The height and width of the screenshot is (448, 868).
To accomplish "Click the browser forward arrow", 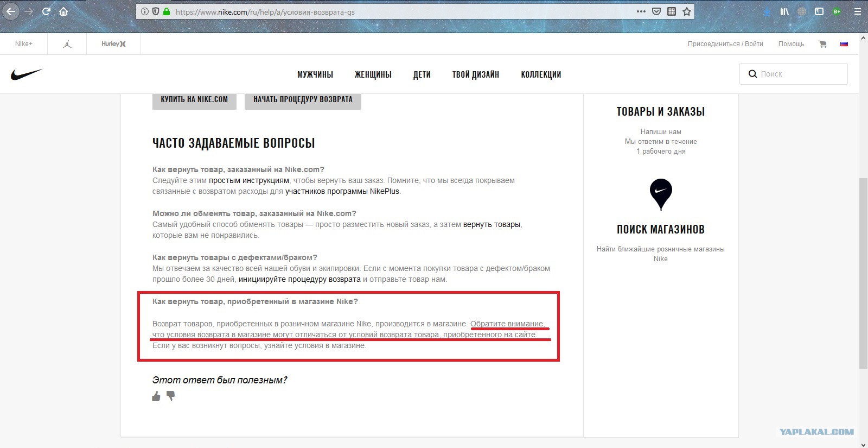I will tap(29, 11).
